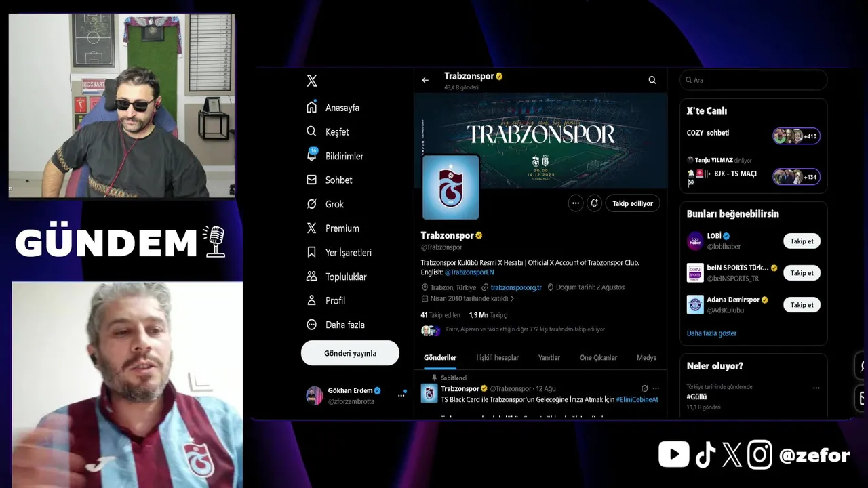
Task: Follow beIN SPORTS Türkiye account
Action: (x=802, y=272)
